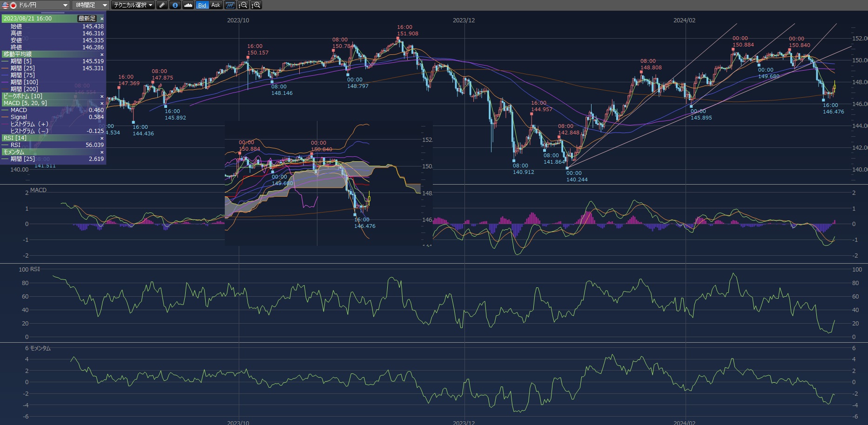Remove the 移動平均線 moving average indicator
This screenshot has width=868, height=425.
(102, 54)
